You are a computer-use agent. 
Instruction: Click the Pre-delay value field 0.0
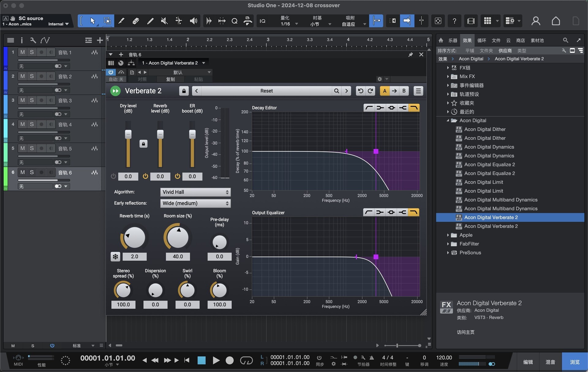[x=219, y=257]
